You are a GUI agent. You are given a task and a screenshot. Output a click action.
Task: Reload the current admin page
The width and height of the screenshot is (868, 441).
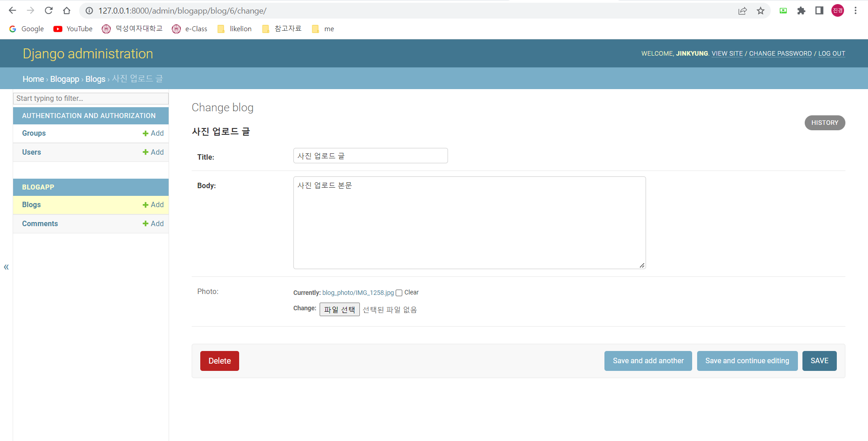[x=49, y=10]
